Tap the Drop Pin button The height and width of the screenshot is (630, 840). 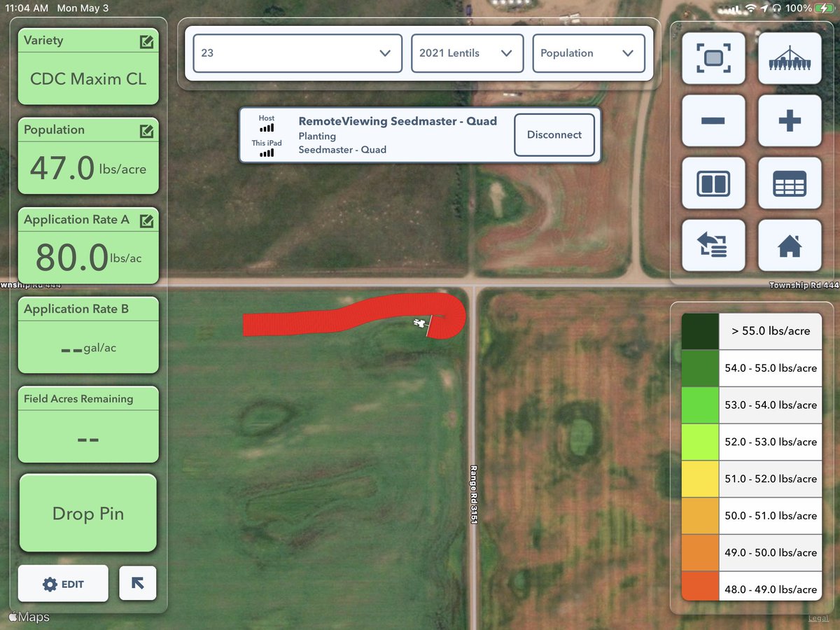88,513
